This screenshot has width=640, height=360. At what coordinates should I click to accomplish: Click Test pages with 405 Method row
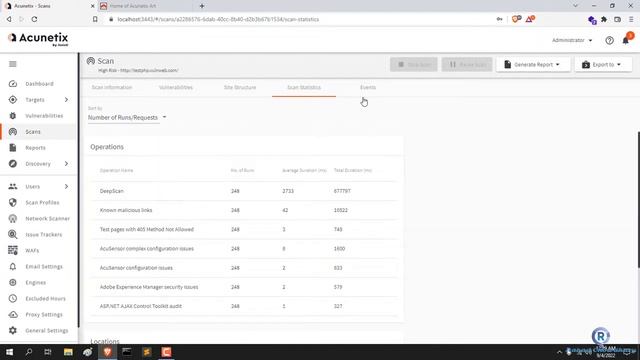coord(244,229)
